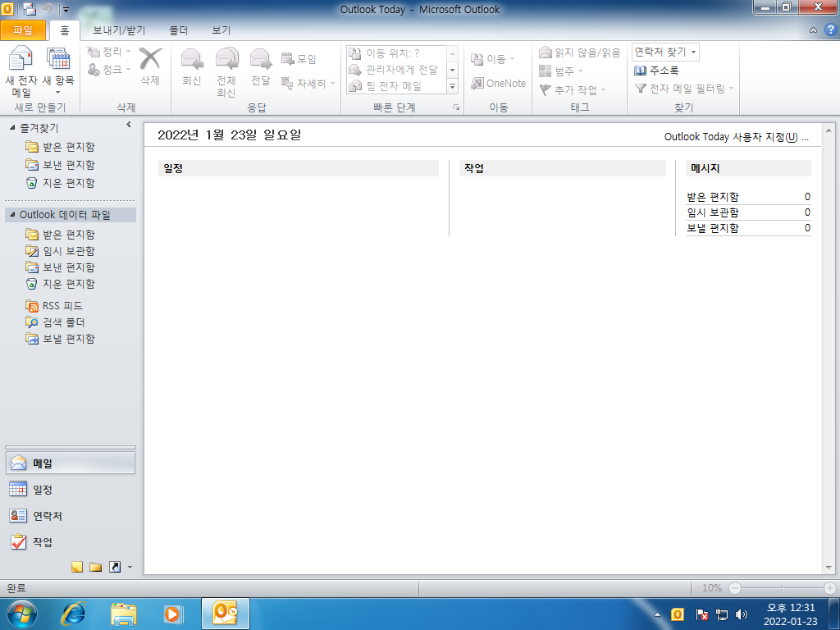The width and height of the screenshot is (840, 630).
Task: Create a new email with 새 전자 메일
Action: pos(21,71)
